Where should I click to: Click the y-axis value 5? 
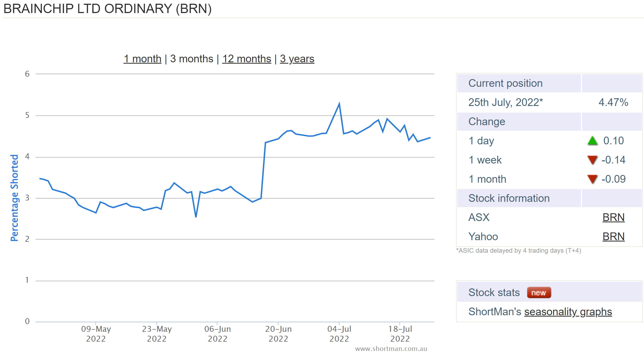point(27,115)
